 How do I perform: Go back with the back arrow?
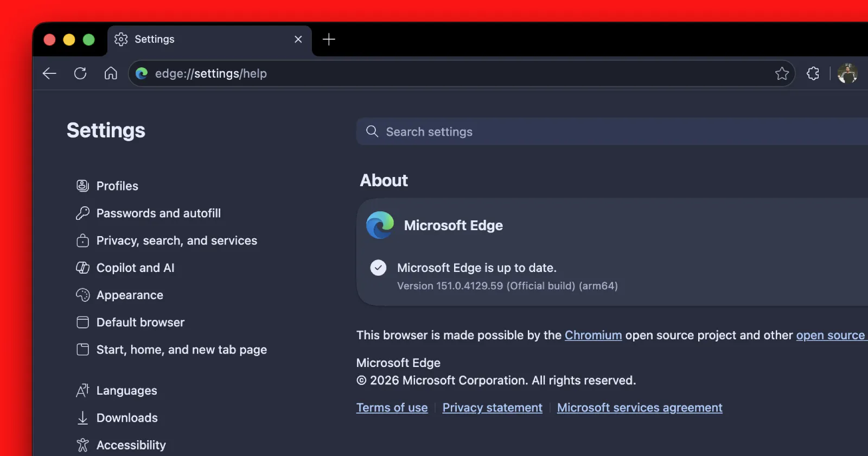[49, 73]
